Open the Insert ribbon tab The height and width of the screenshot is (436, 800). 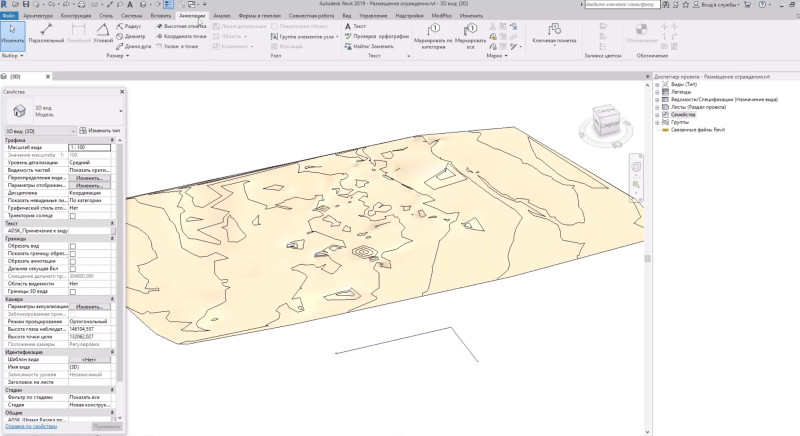click(x=158, y=17)
